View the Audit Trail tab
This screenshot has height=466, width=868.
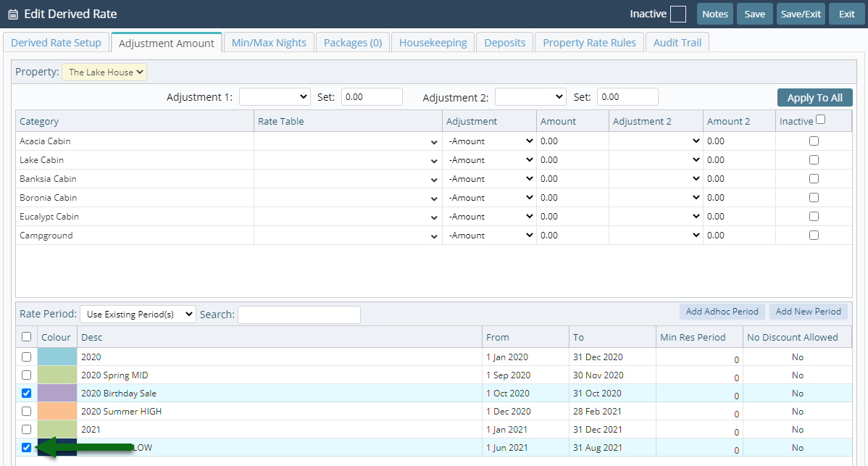(677, 43)
